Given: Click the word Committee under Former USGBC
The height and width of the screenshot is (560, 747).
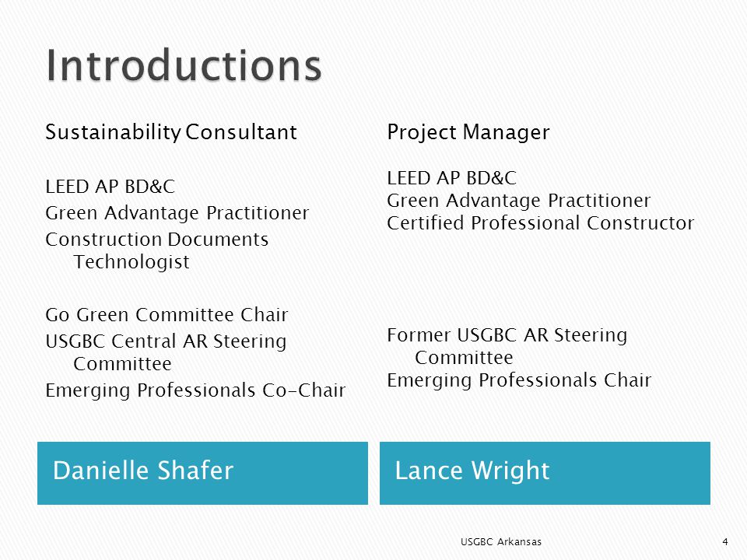Looking at the screenshot, I should (x=464, y=358).
